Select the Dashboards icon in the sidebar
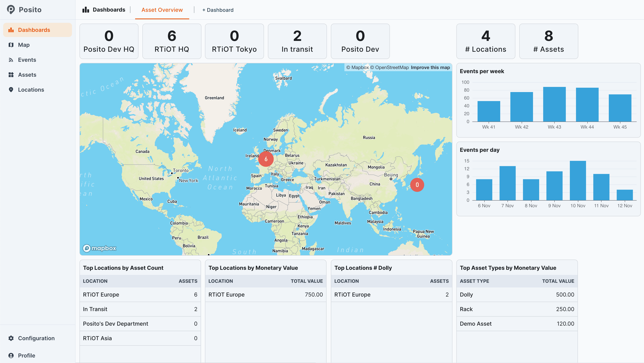The image size is (644, 363). (x=11, y=30)
